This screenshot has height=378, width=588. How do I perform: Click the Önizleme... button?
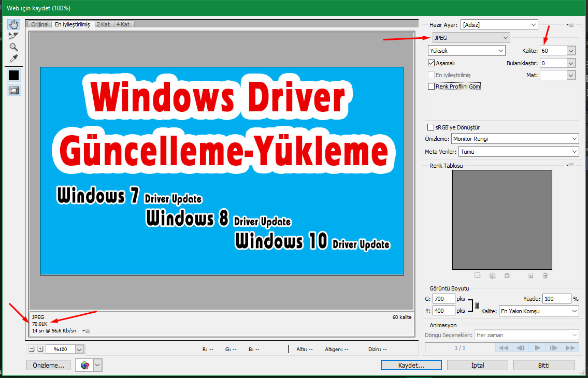48,365
